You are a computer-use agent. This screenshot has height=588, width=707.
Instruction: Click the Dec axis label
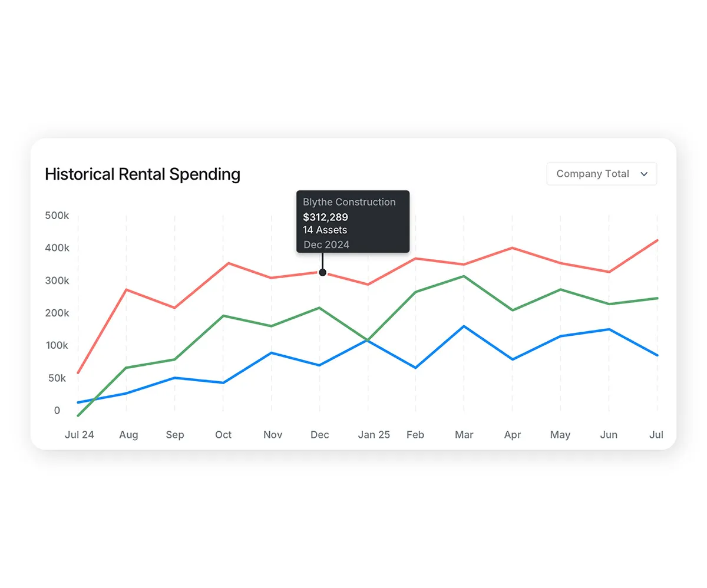(x=319, y=435)
